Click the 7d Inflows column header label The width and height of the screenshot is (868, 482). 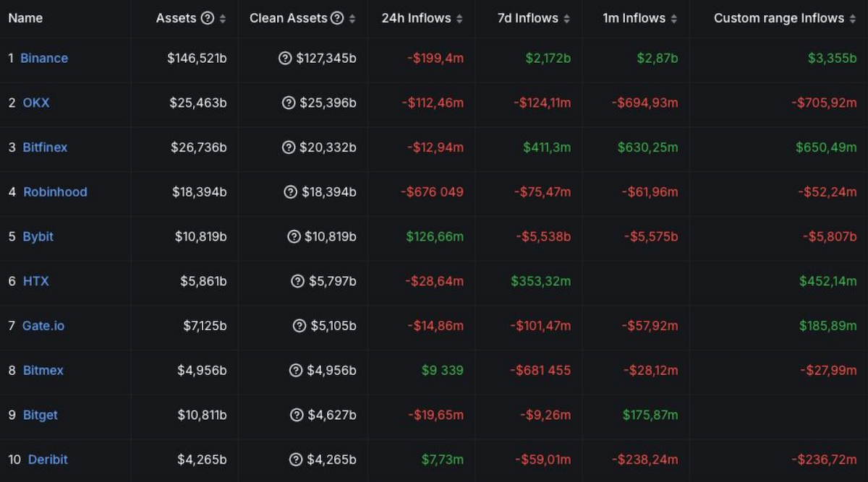(528, 18)
